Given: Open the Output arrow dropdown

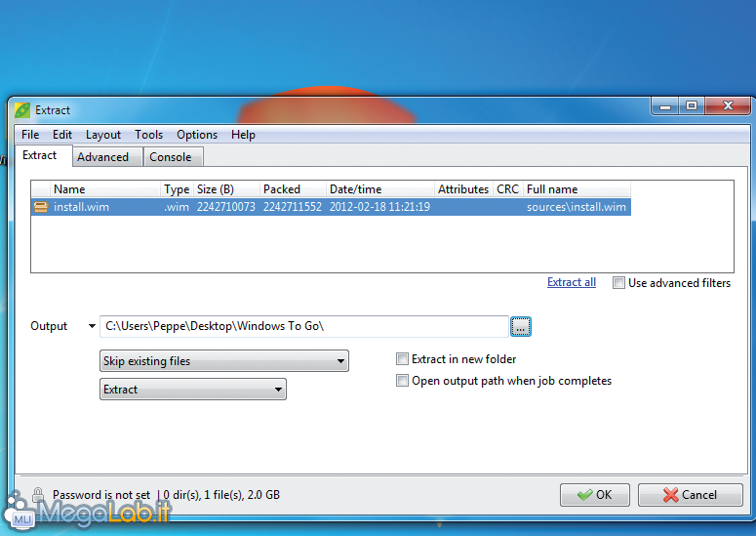Looking at the screenshot, I should (x=92, y=326).
